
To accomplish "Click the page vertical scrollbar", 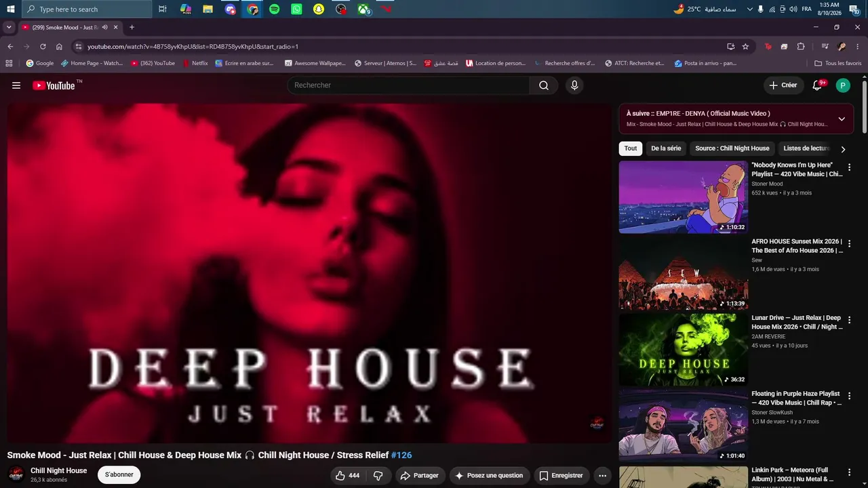I will [x=865, y=107].
